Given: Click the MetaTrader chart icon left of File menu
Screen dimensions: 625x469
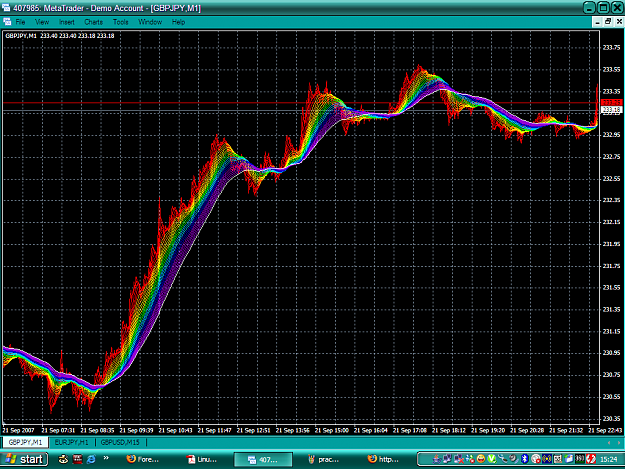Looking at the screenshot, I should [x=7, y=22].
